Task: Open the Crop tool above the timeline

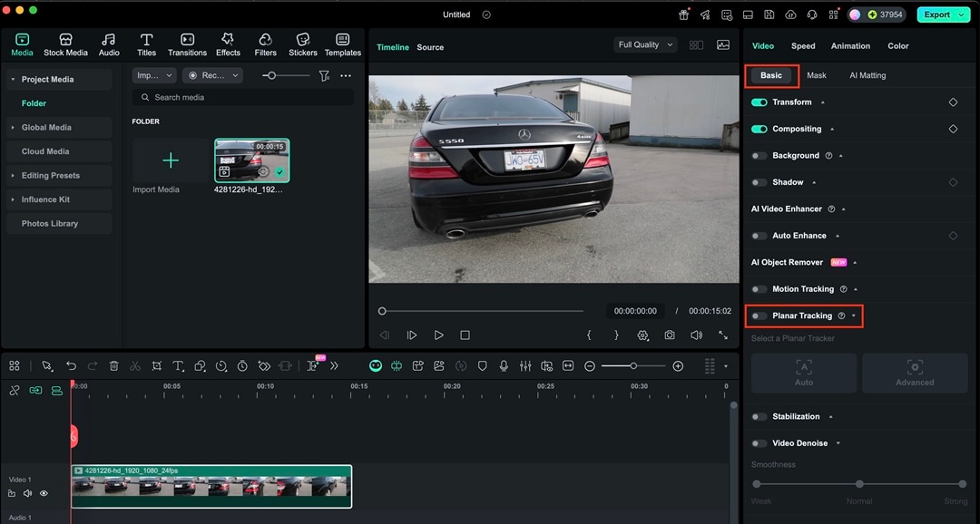Action: (x=156, y=366)
